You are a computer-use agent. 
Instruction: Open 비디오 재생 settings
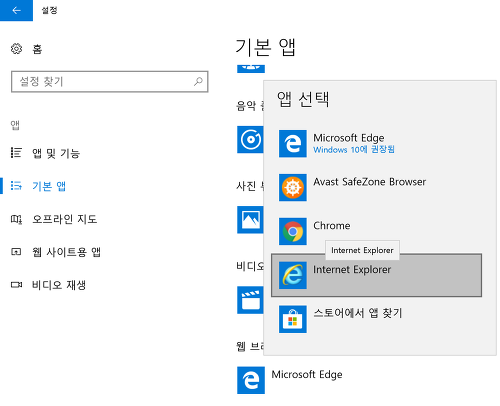59,285
